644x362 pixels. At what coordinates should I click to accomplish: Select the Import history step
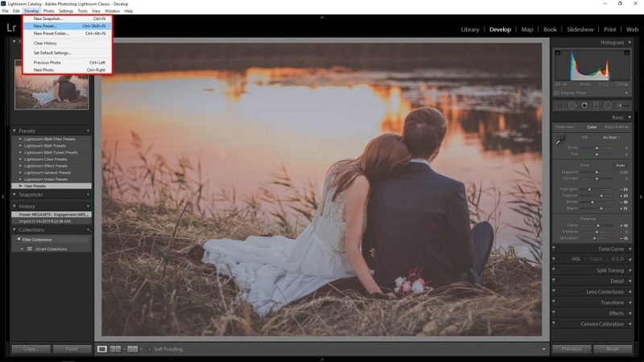[52, 221]
